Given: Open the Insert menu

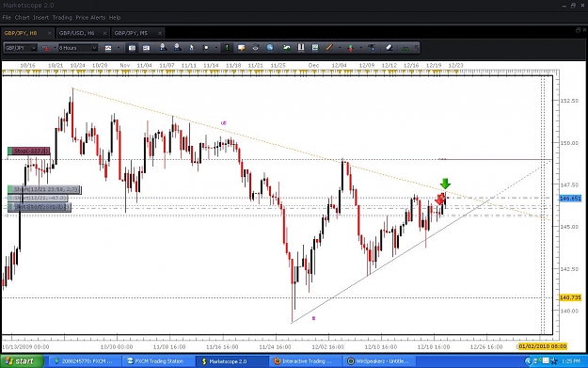Looking at the screenshot, I should click(40, 17).
